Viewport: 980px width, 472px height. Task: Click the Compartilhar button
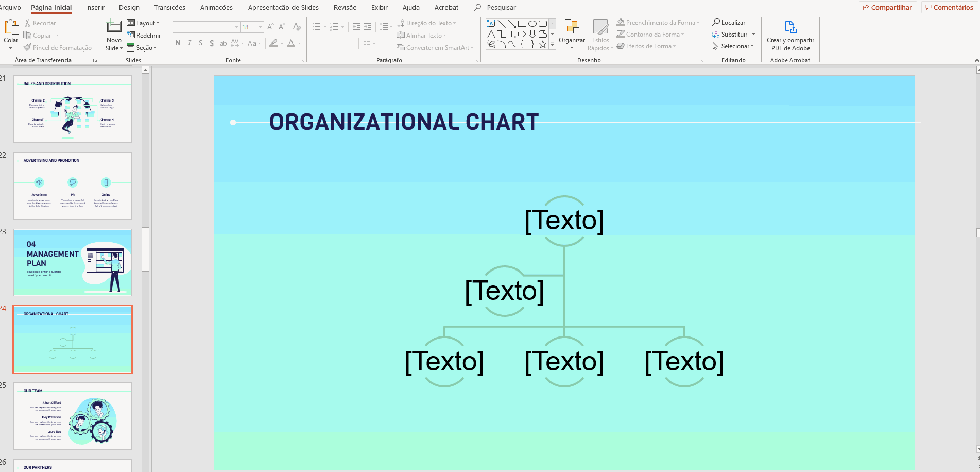tap(888, 7)
